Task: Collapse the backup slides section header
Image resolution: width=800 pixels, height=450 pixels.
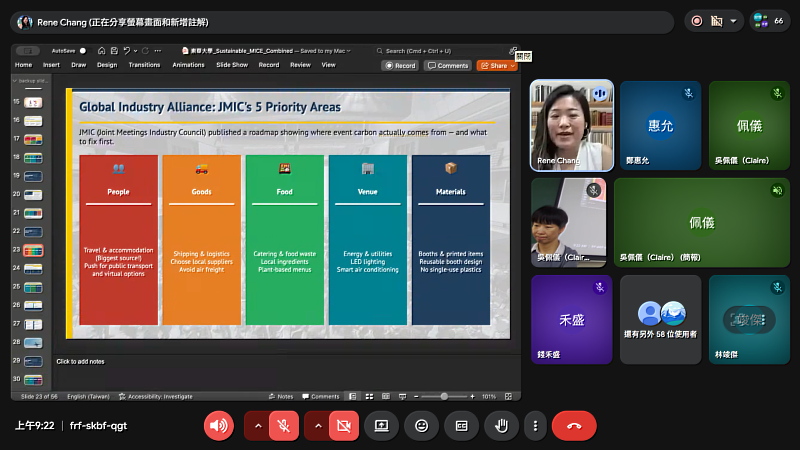Action: pos(31,81)
